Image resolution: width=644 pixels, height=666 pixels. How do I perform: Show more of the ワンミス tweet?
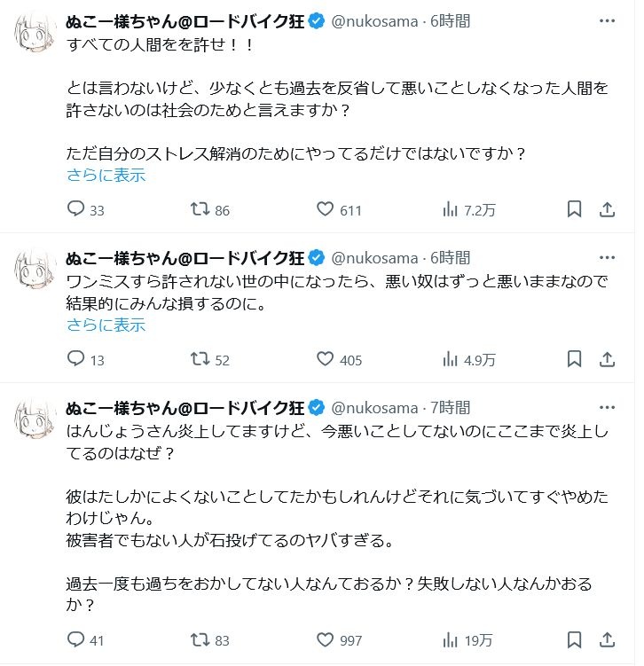click(106, 325)
